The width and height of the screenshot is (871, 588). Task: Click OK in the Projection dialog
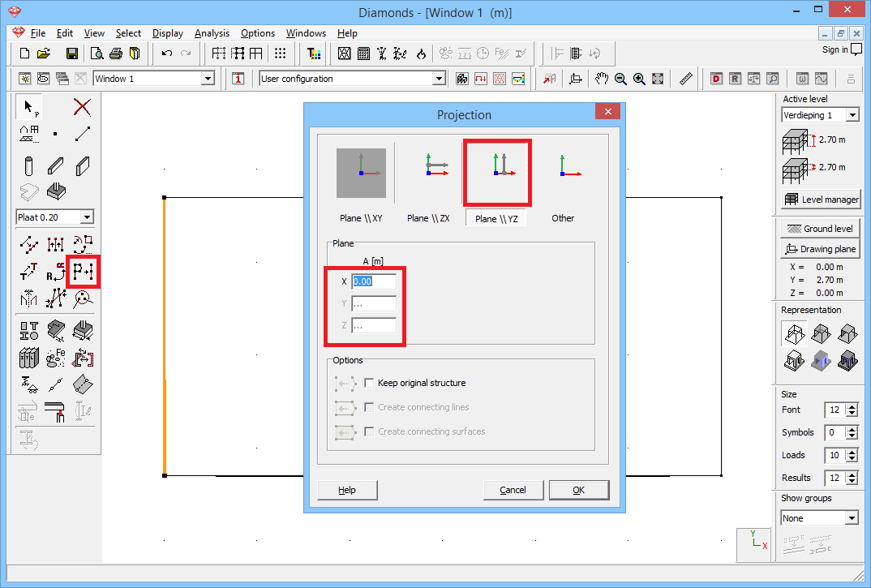579,490
